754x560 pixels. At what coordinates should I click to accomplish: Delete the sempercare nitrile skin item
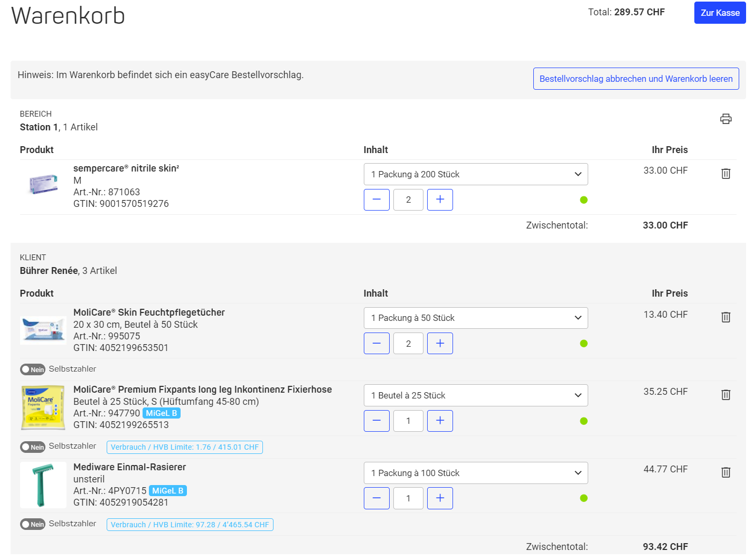pyautogui.click(x=726, y=174)
